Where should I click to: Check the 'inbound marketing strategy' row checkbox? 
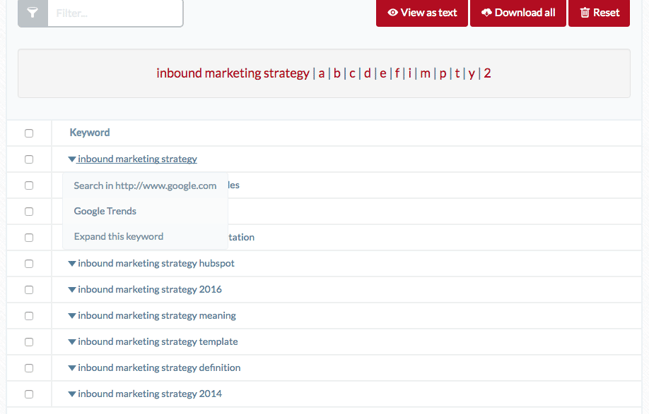click(29, 159)
